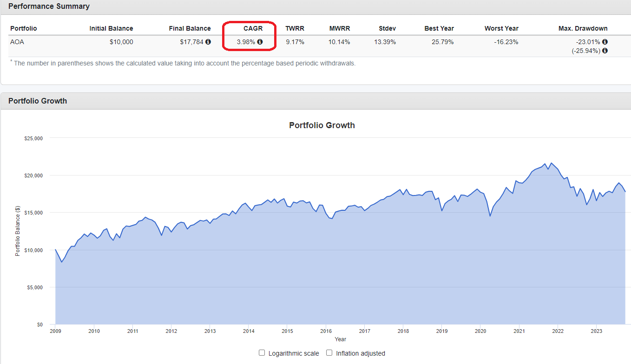
Task: Toggle the Inflation adjusted checkbox
Action: coord(329,353)
